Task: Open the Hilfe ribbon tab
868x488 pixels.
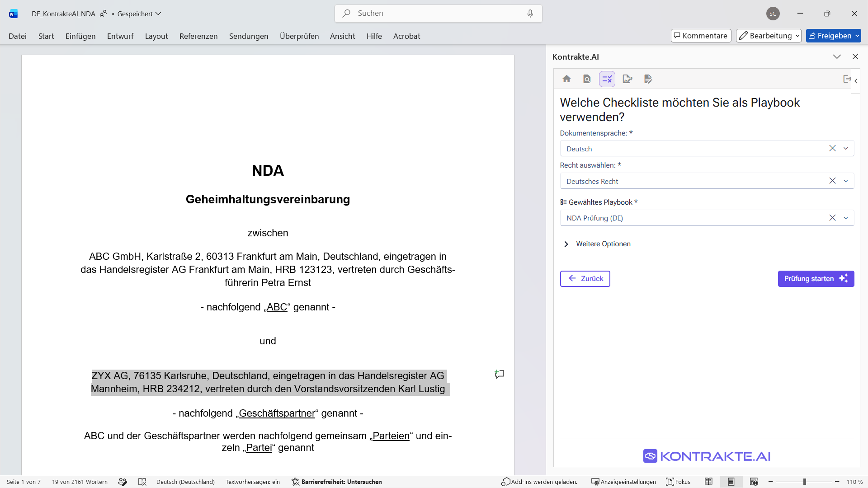Action: pos(374,36)
